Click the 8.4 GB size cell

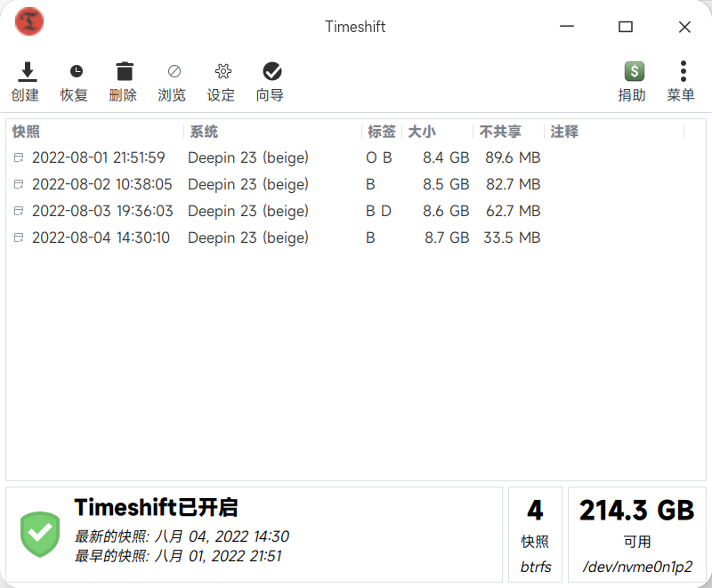point(446,157)
